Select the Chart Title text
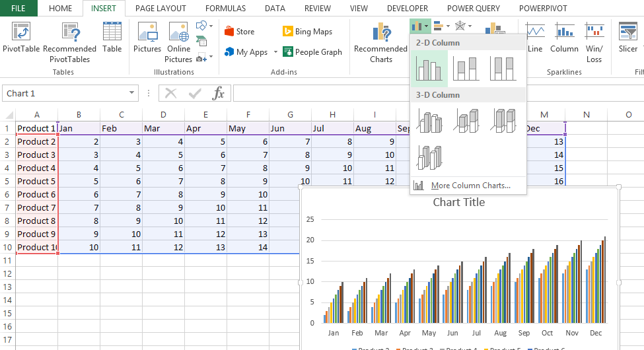Image resolution: width=644 pixels, height=350 pixels. pos(459,202)
